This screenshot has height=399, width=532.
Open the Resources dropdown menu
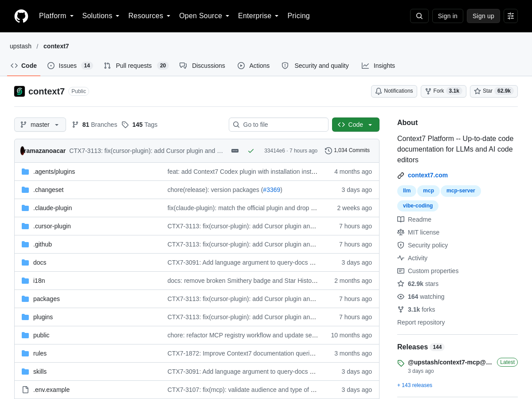pos(149,16)
